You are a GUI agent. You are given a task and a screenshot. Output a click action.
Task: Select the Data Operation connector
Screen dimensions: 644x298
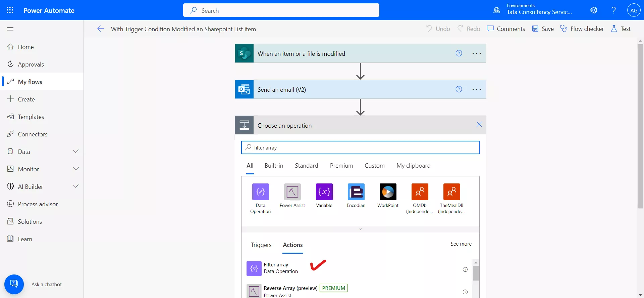(x=260, y=199)
